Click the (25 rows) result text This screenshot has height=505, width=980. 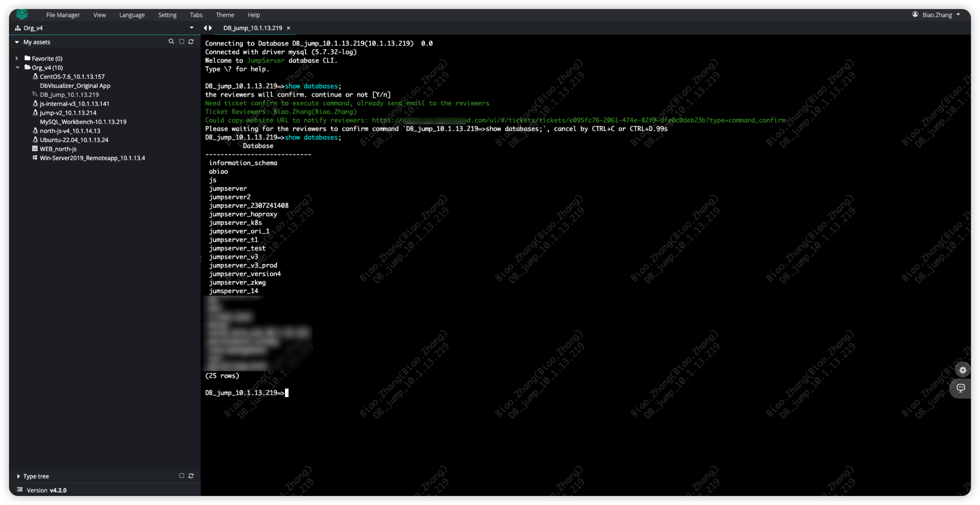[x=222, y=376]
